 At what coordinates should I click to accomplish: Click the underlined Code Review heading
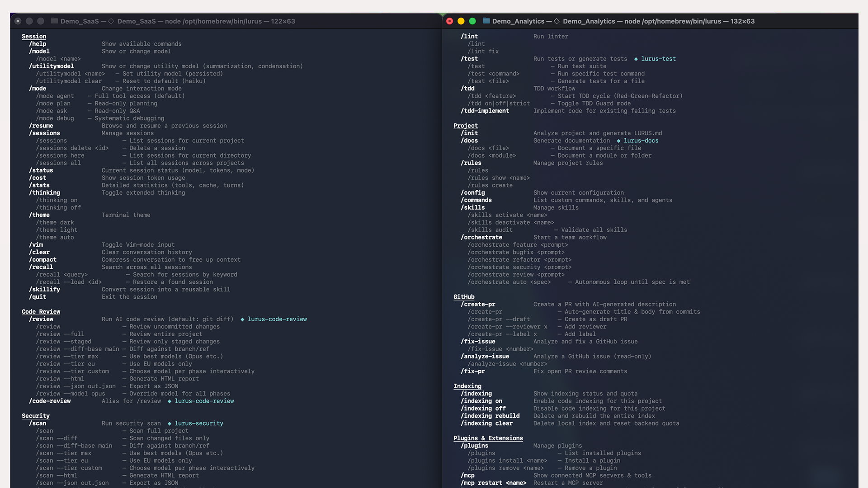point(41,312)
